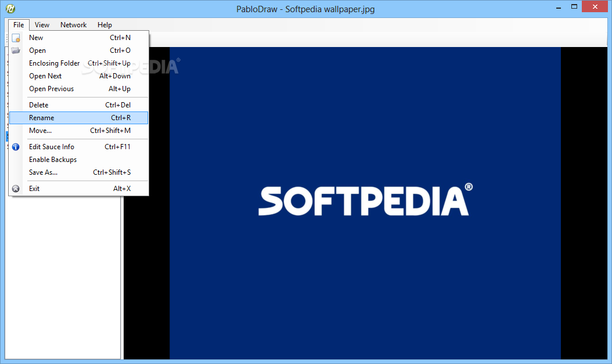Click the blue info icon by Edit Sauce Info
Image resolution: width=612 pixels, height=364 pixels.
16,147
